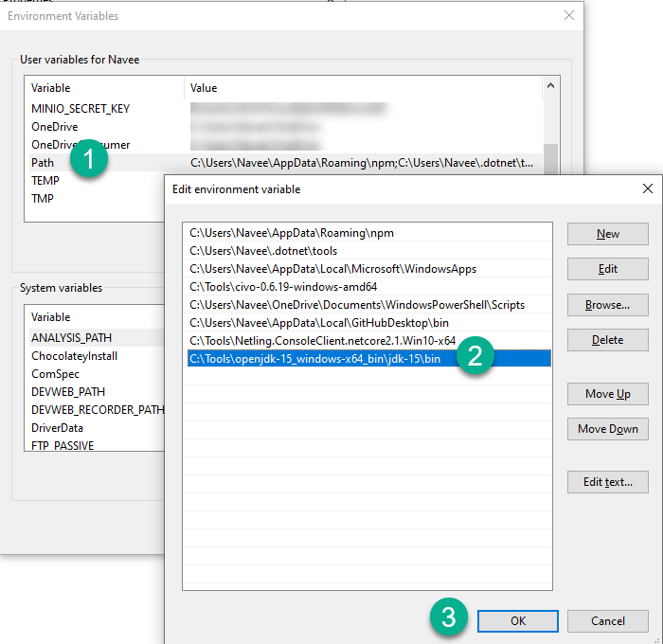Click the user variables scrollbar up arrow
The image size is (663, 644).
[x=550, y=86]
